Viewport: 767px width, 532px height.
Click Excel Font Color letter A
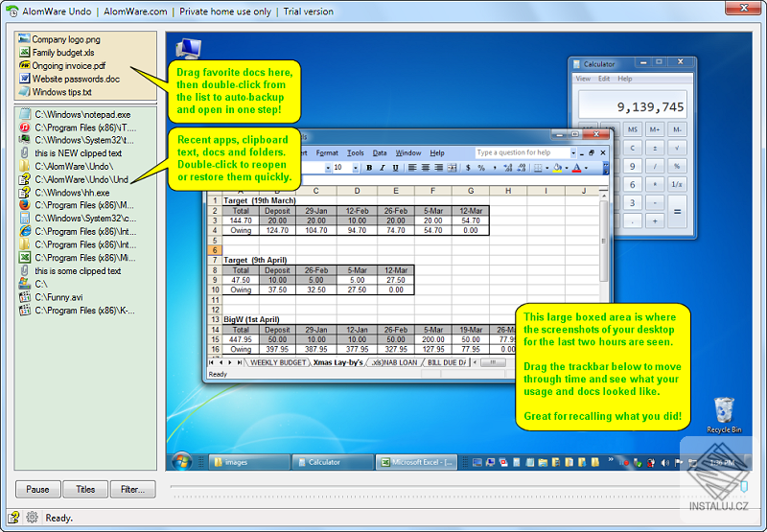pyautogui.click(x=577, y=168)
